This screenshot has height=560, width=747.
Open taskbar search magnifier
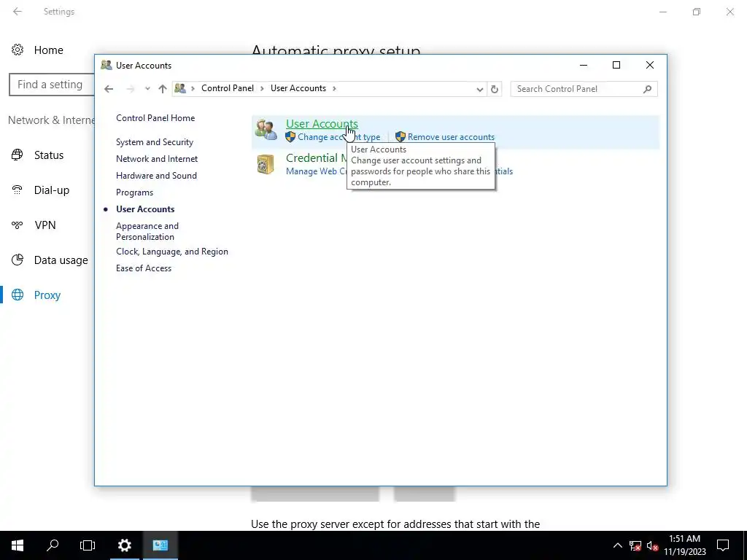53,545
